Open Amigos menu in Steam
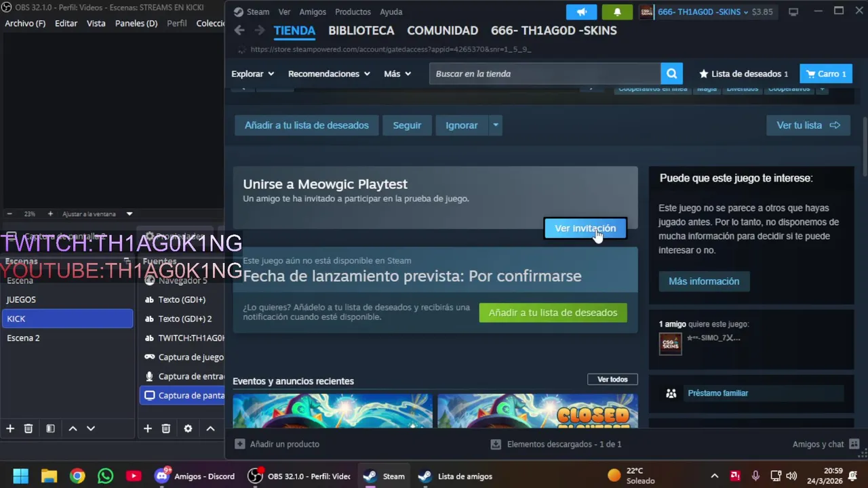 point(313,12)
